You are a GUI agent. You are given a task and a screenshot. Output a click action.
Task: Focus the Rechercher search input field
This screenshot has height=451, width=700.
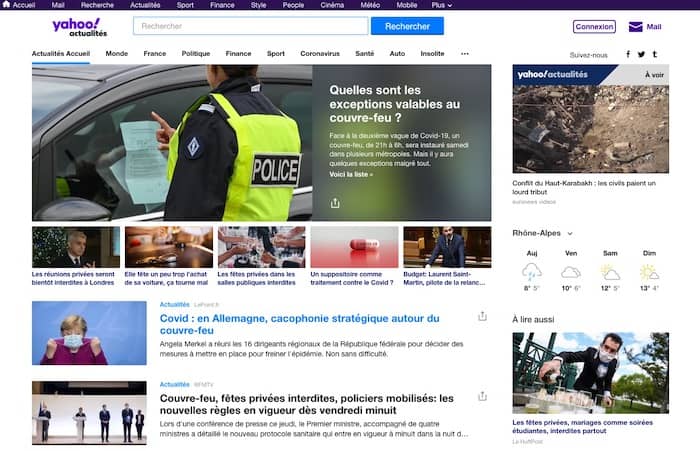(250, 26)
